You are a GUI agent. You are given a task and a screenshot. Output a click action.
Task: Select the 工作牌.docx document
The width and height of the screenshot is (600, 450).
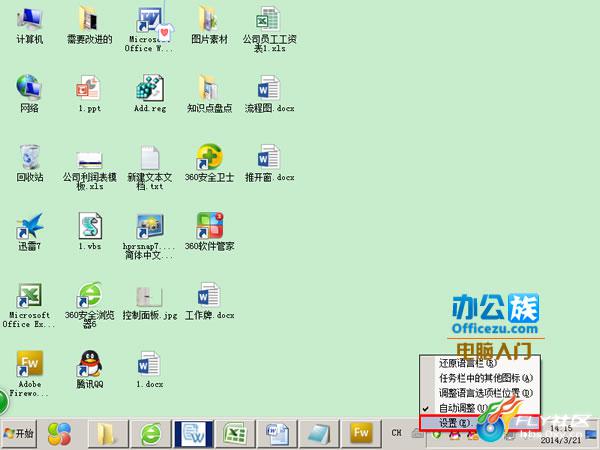click(x=209, y=302)
